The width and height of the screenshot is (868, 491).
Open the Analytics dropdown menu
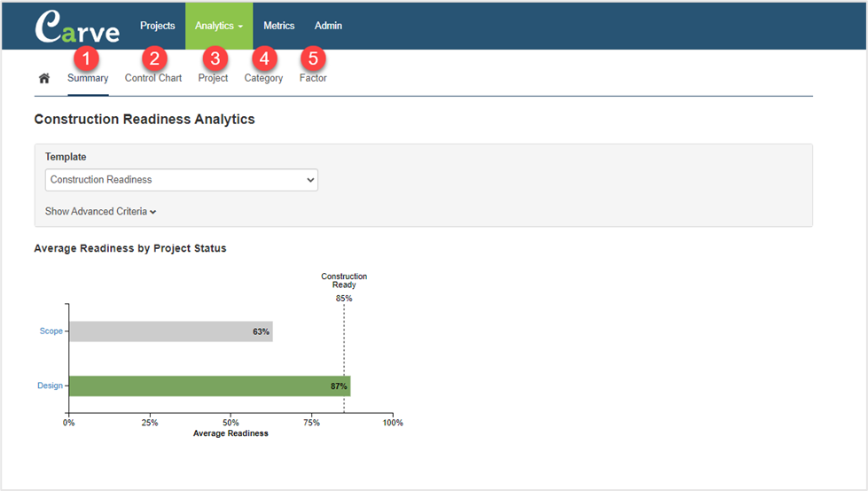coord(219,26)
